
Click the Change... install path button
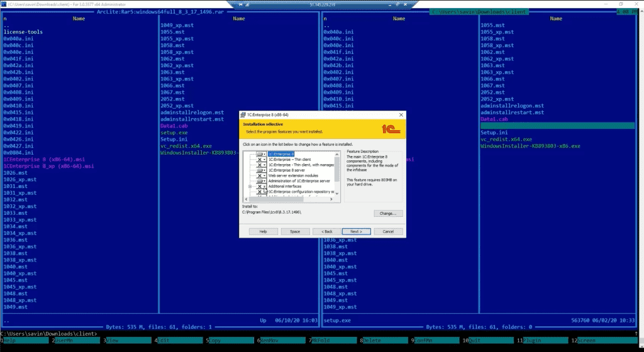coord(388,213)
